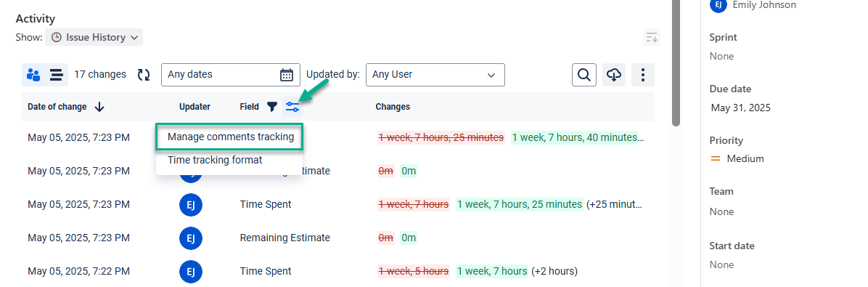Screen dimensions: 868x287
Task: Expand the Issue History dropdown
Action: tap(94, 37)
